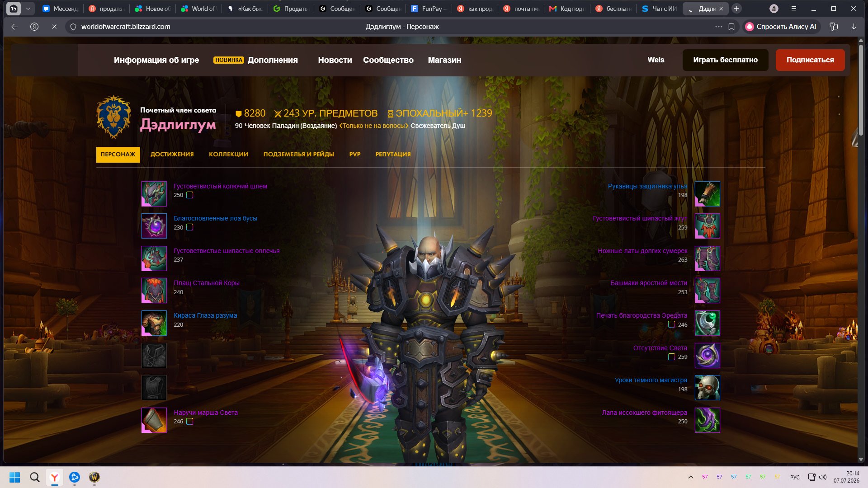The width and height of the screenshot is (868, 488).
Task: Click Спросить Алису AI button
Action: (x=781, y=27)
